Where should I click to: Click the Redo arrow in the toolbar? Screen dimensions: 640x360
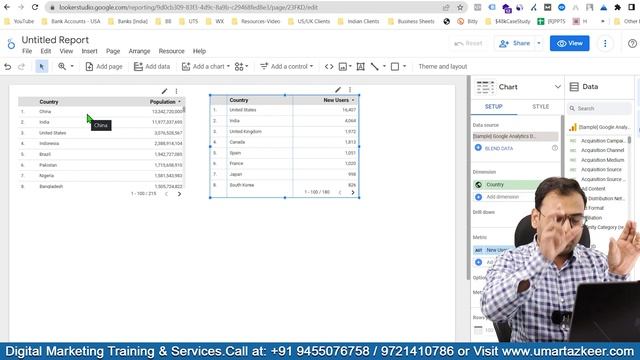point(22,67)
